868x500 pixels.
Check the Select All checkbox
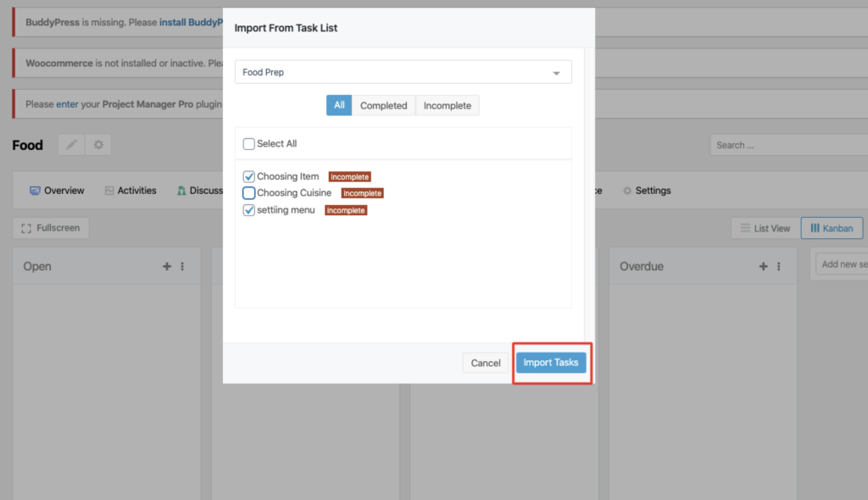248,144
